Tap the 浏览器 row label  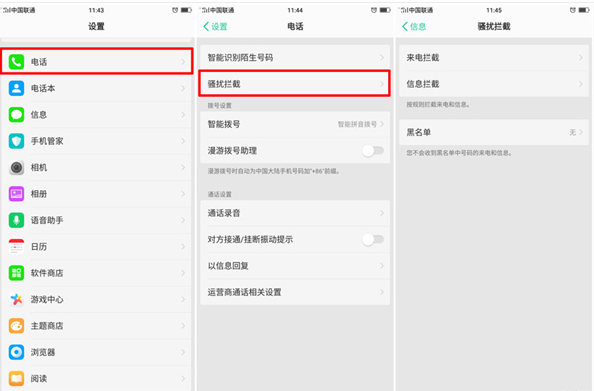pyautogui.click(x=43, y=352)
